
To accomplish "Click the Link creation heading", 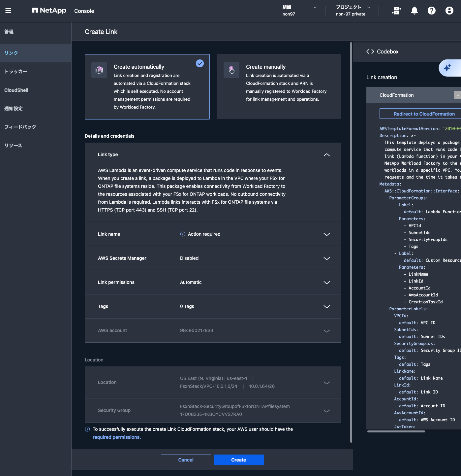I will (x=382, y=77).
